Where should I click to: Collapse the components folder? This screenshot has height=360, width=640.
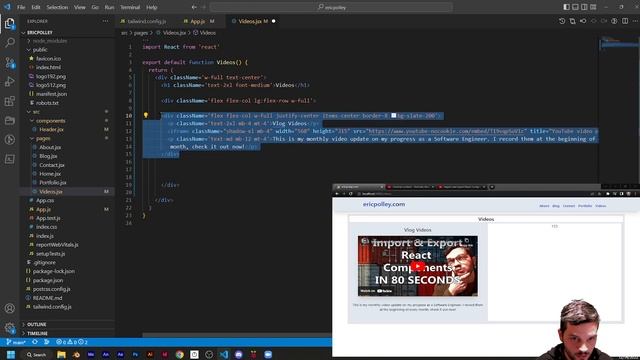(x=67, y=120)
